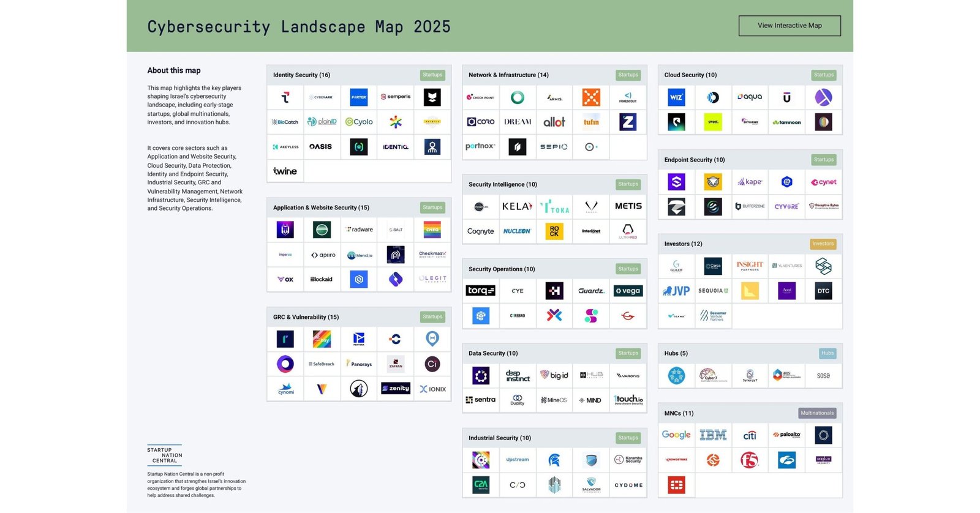Open the JVP investor logo
The width and height of the screenshot is (980, 513).
click(x=676, y=291)
